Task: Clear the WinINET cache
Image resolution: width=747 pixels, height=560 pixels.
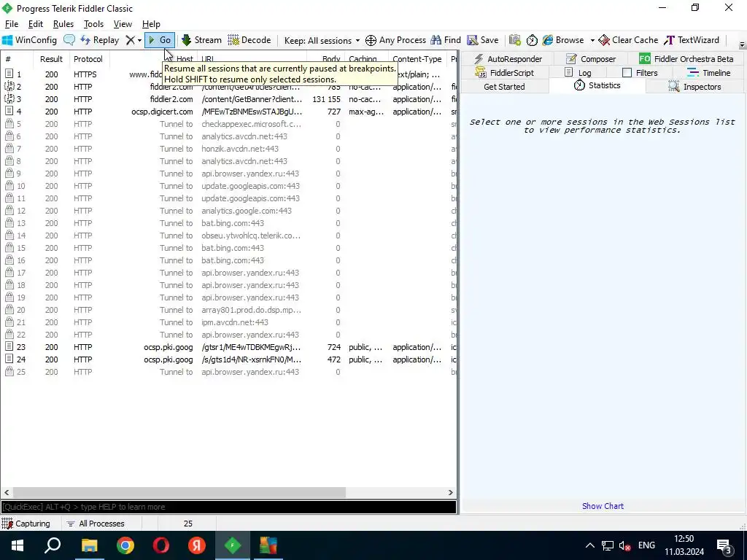Action: coord(628,40)
